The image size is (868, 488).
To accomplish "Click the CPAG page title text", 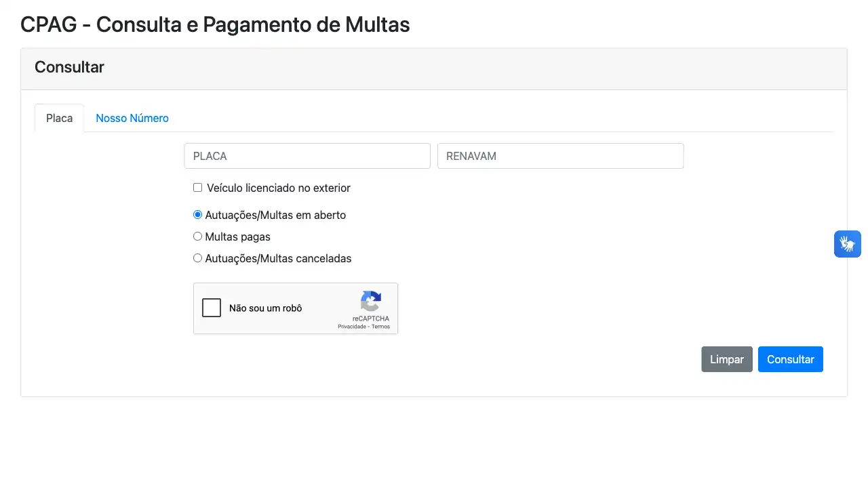I will point(215,24).
